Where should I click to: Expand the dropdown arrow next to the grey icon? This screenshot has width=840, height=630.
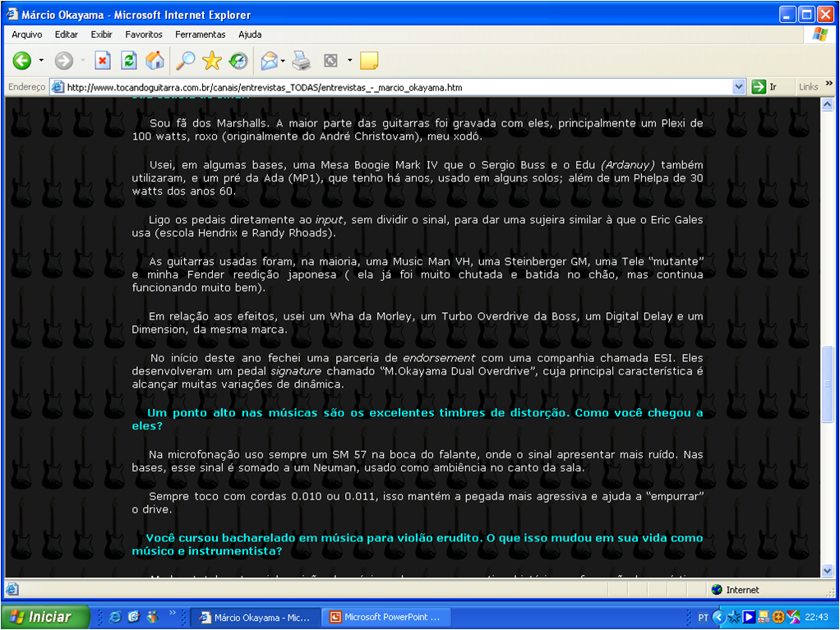point(350,61)
